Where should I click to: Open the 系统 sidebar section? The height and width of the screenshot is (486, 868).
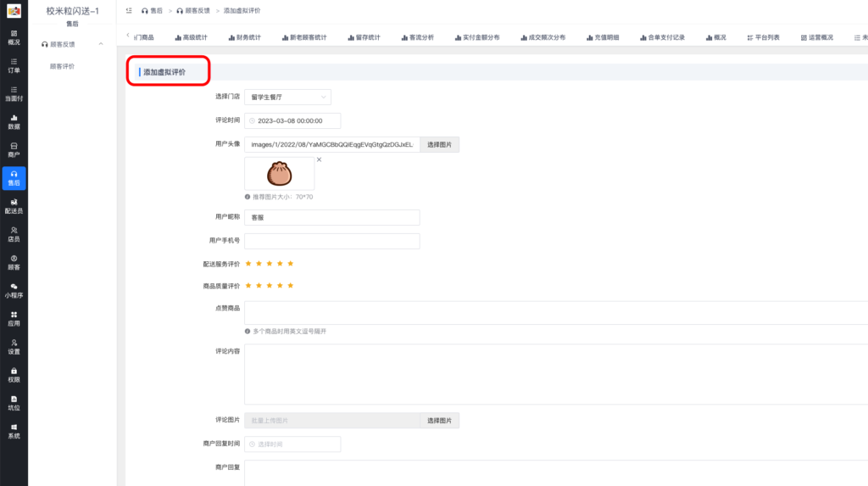coord(14,432)
